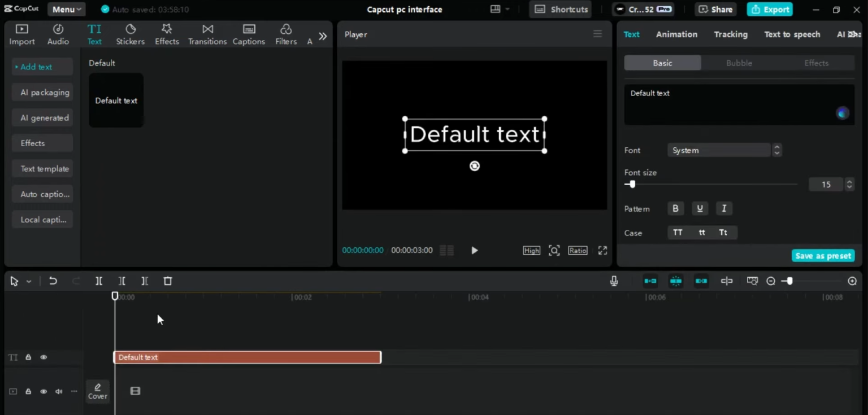Screen dimensions: 868x415
Task: Open the Ratio selector
Action: pos(578,250)
